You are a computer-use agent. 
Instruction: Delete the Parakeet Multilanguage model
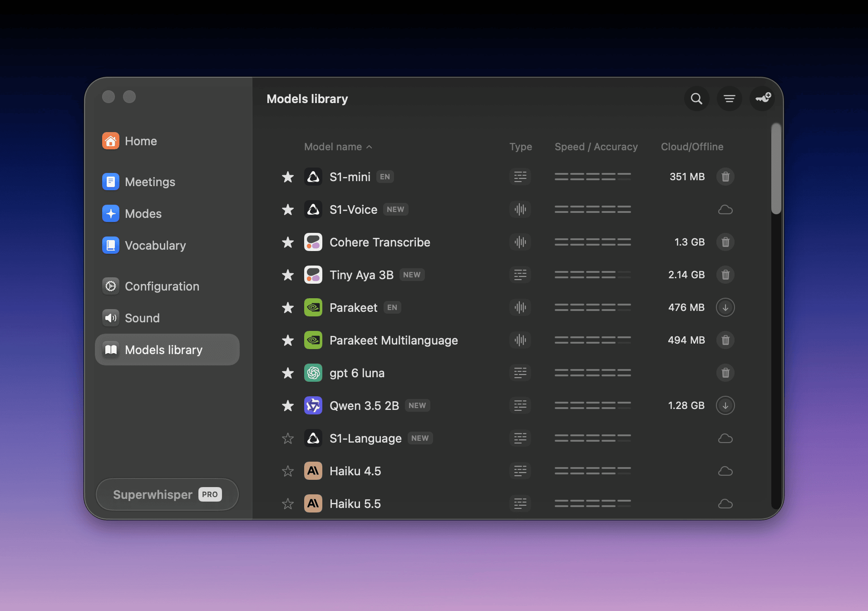click(x=725, y=340)
